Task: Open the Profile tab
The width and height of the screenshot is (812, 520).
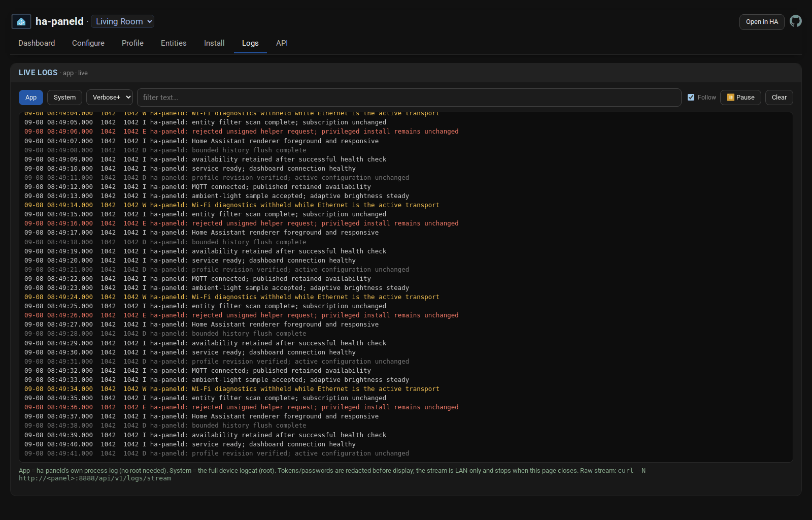Action: click(x=132, y=43)
